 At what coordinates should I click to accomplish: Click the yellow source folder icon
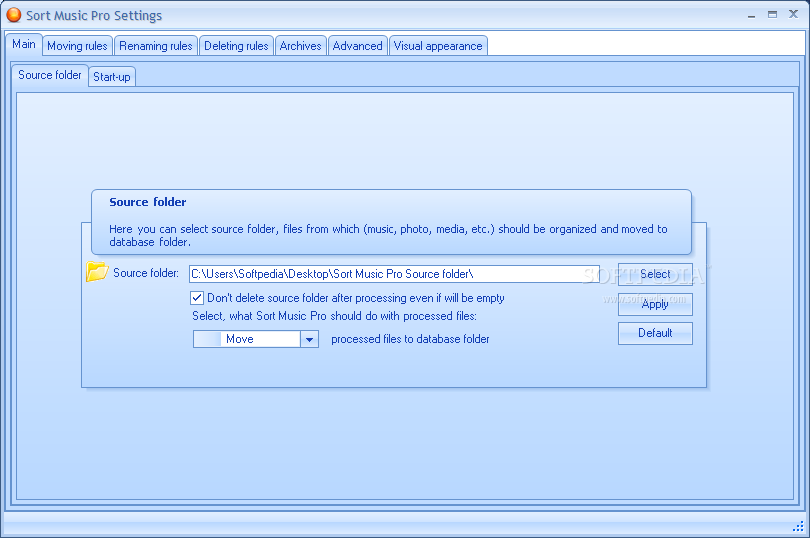click(x=97, y=272)
